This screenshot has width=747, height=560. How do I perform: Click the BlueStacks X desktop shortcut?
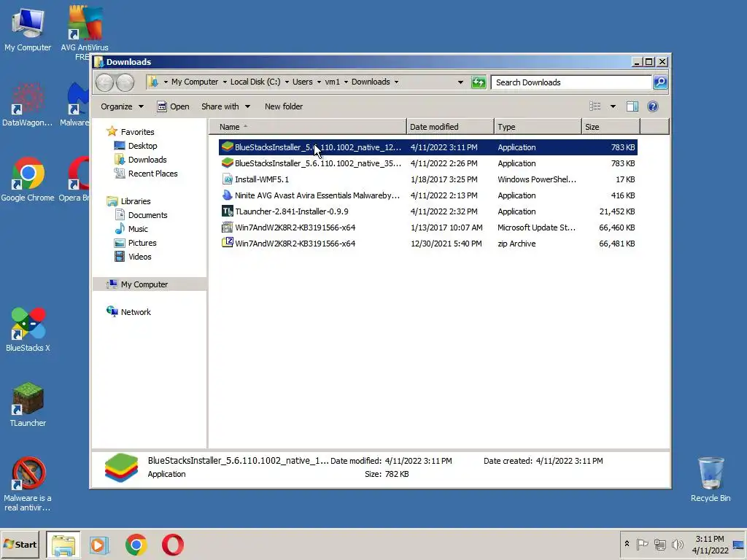(28, 330)
